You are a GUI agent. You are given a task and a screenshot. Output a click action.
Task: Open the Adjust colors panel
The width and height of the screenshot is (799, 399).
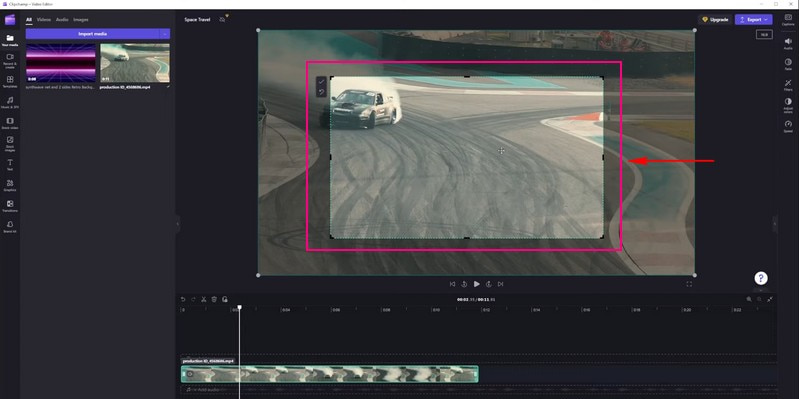tap(788, 105)
